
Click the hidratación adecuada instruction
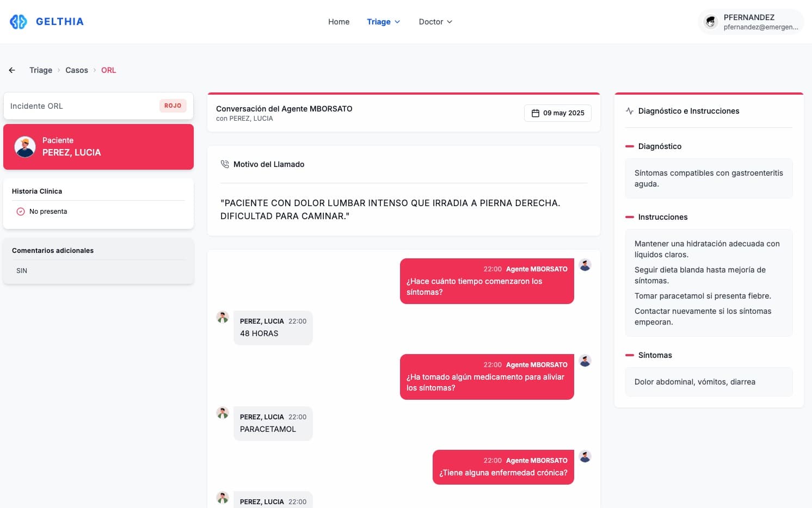point(707,249)
